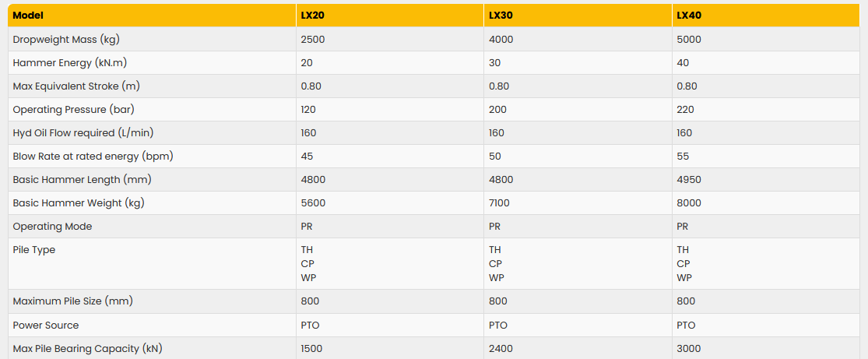Click the LX20 column header
The image size is (868, 359).
click(x=313, y=15)
